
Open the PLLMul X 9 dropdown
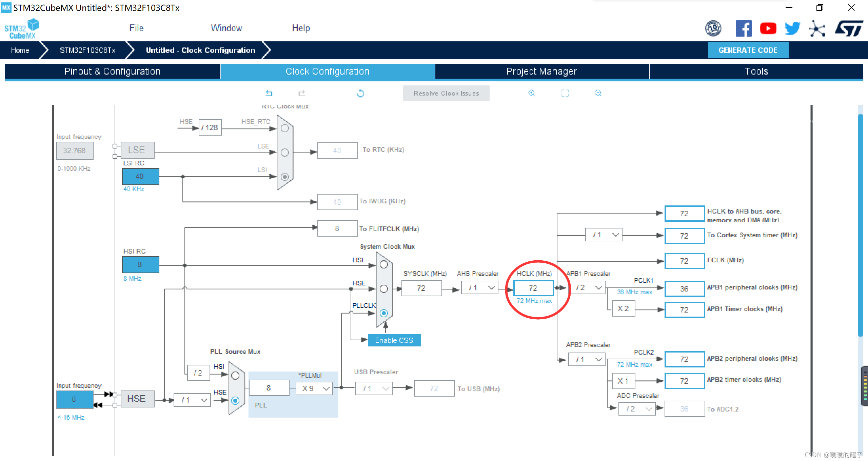point(314,388)
